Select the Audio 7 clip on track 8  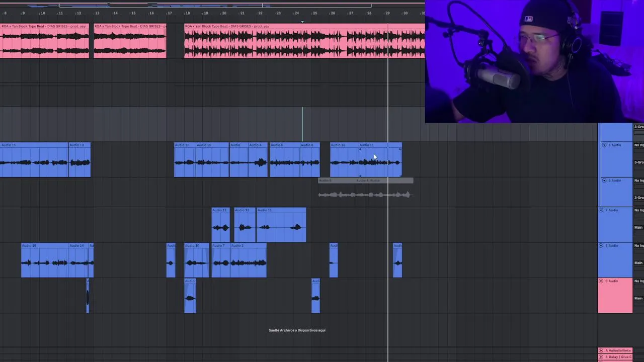tap(221, 260)
